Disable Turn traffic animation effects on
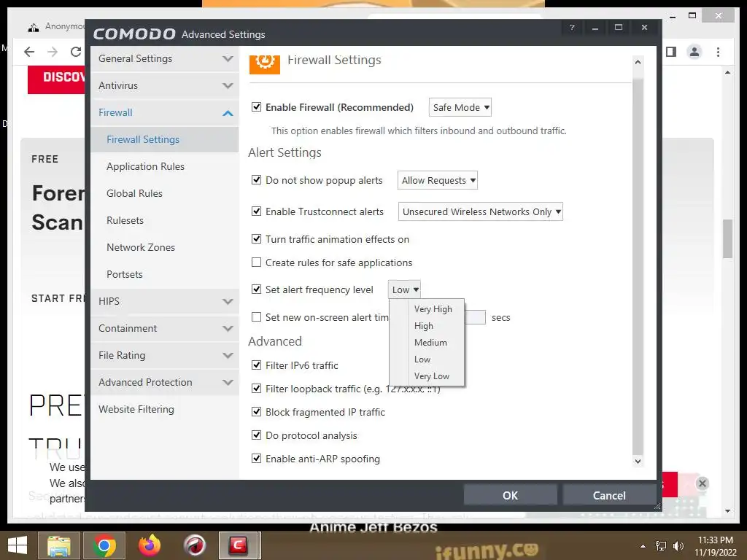 point(256,238)
